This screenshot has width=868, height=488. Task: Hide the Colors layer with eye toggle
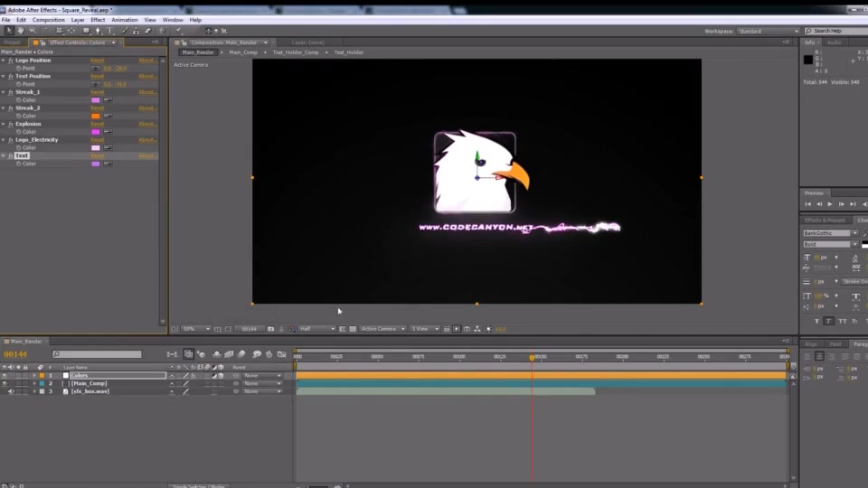click(5, 376)
